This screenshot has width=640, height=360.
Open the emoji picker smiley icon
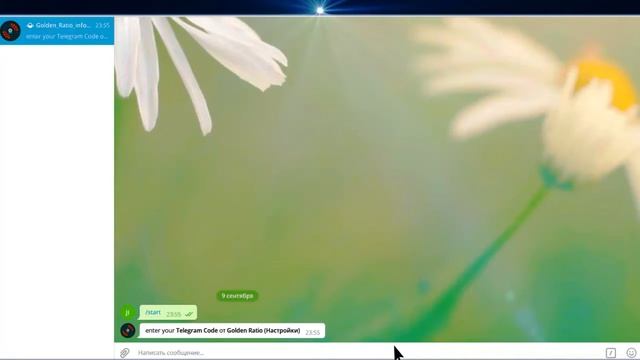631,353
